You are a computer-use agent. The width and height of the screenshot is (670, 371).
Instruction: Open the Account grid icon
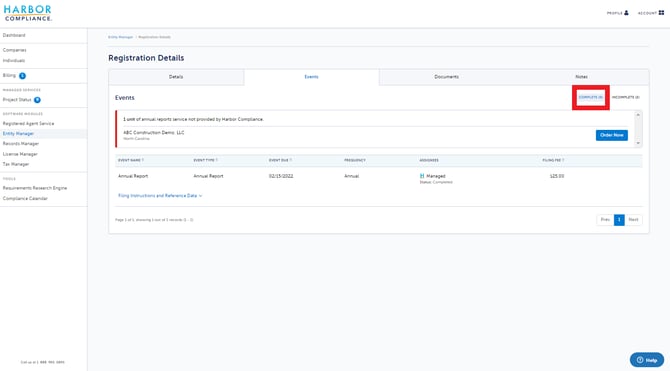coord(661,13)
